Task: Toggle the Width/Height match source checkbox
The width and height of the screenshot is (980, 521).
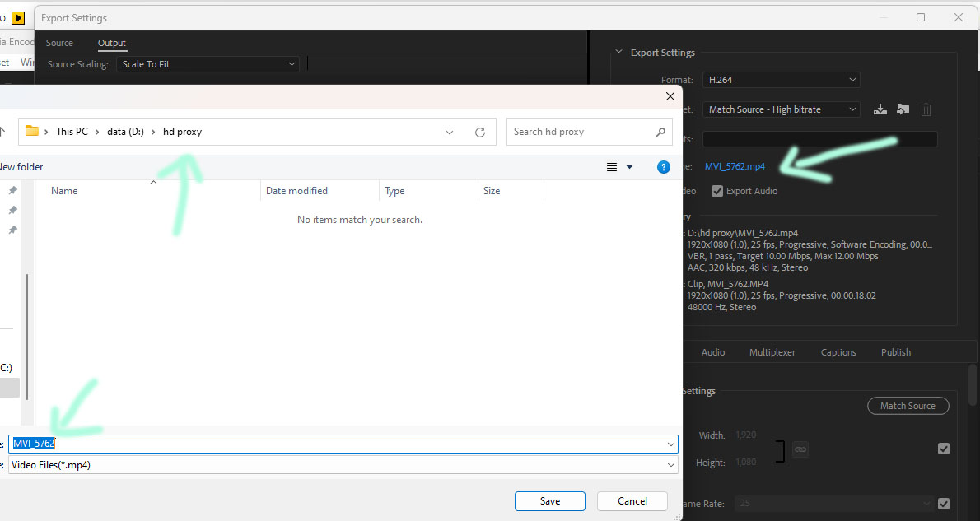Action: point(944,449)
